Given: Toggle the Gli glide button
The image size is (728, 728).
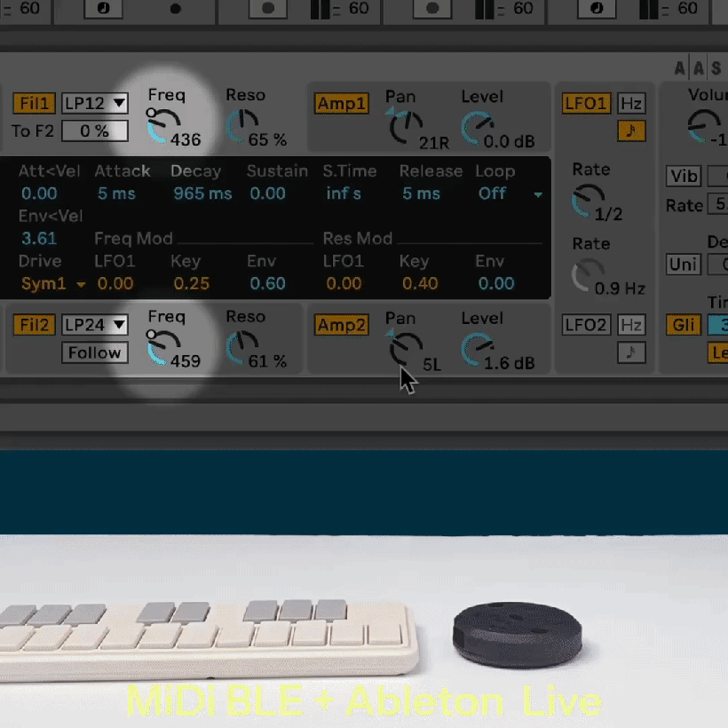Looking at the screenshot, I should pos(684,325).
